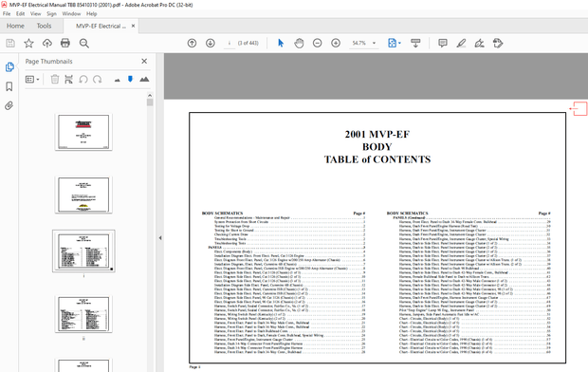Go to previous page arrow
The image size is (588, 372).
click(192, 43)
